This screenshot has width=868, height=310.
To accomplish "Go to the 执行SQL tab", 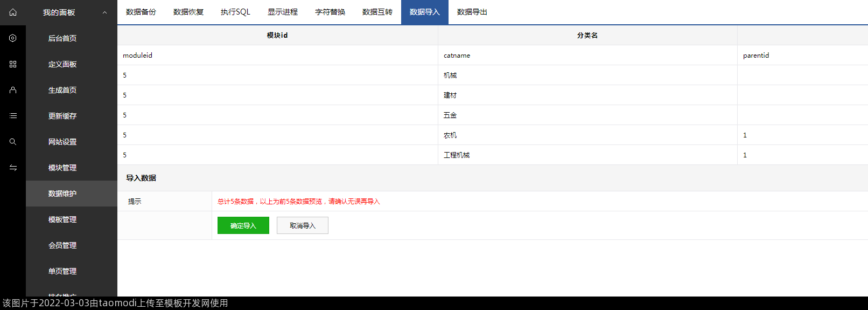I will pyautogui.click(x=235, y=12).
